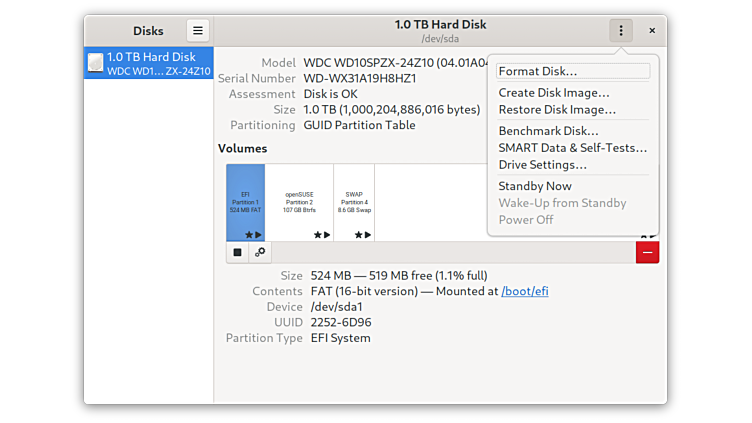Select the EFI Partition 1 volume
Screen dimensions: 752x423
tap(245, 202)
